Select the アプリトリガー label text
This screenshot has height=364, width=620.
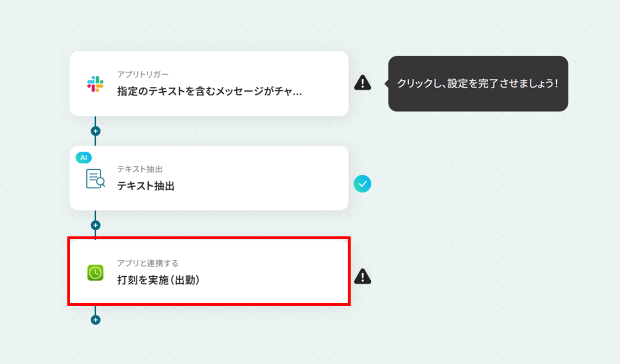point(143,74)
